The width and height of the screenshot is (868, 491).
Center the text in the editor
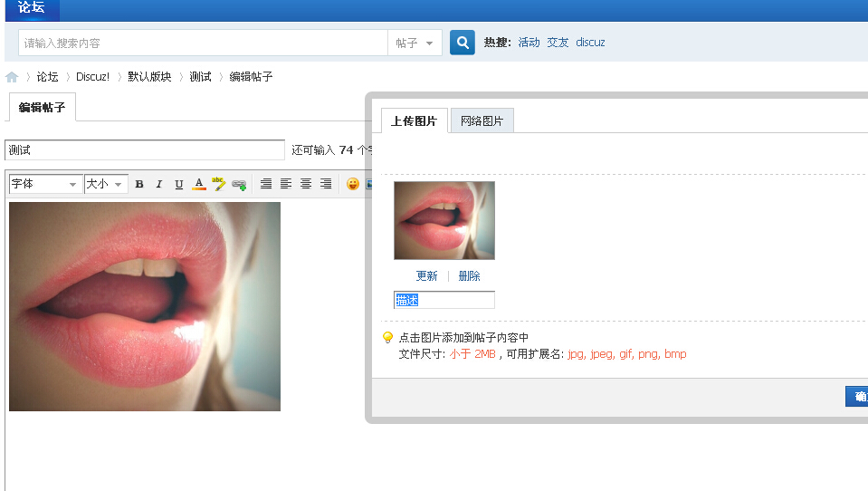point(306,184)
